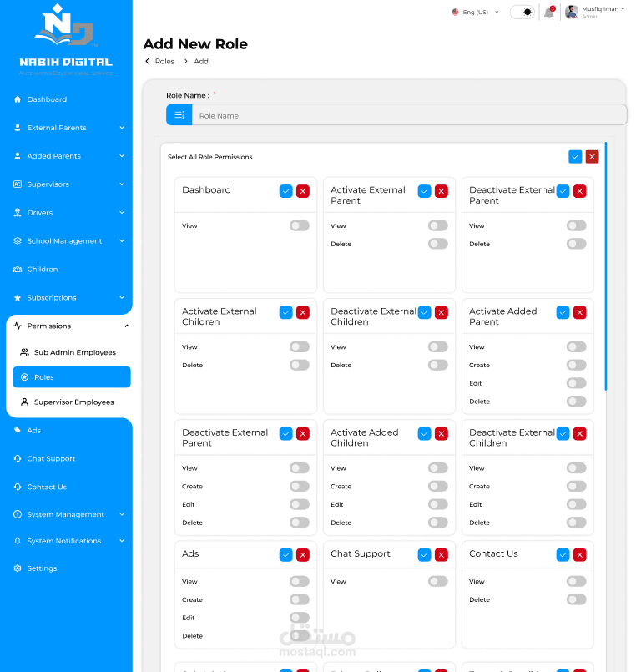Enable Create toggle in Activate Added Parent card
Image resolution: width=636 pixels, height=672 pixels.
pos(576,365)
